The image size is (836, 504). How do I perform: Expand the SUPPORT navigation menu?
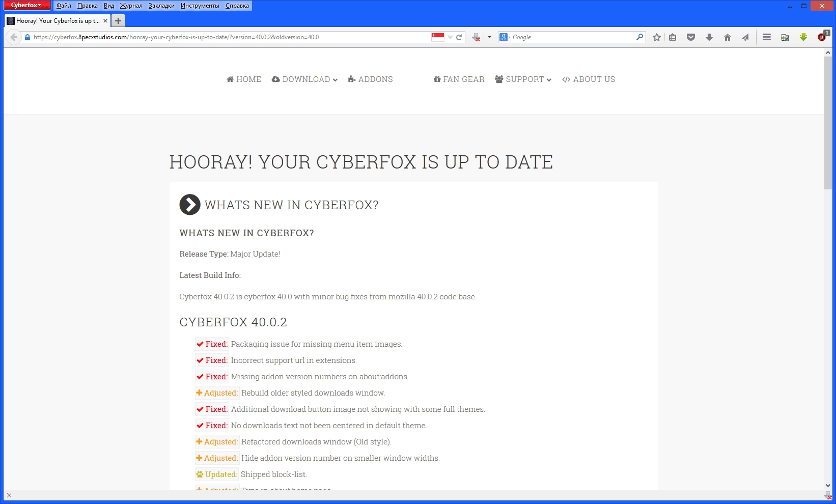pos(523,79)
